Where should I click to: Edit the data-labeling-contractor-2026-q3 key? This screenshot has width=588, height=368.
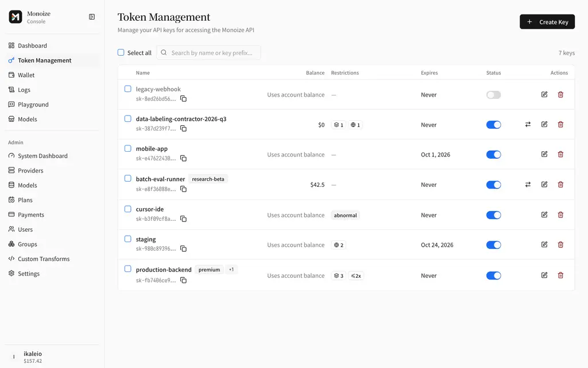544,124
